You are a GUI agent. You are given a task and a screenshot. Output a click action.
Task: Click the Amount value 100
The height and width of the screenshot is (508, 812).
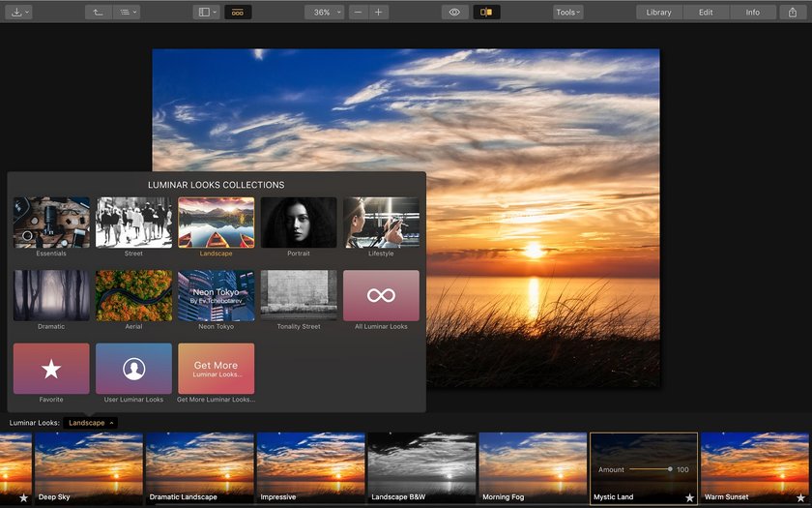pyautogui.click(x=682, y=469)
